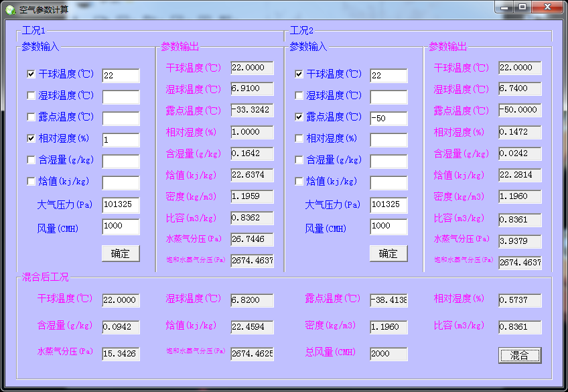Select mixed 焓值 value 22.4594

[252, 327]
